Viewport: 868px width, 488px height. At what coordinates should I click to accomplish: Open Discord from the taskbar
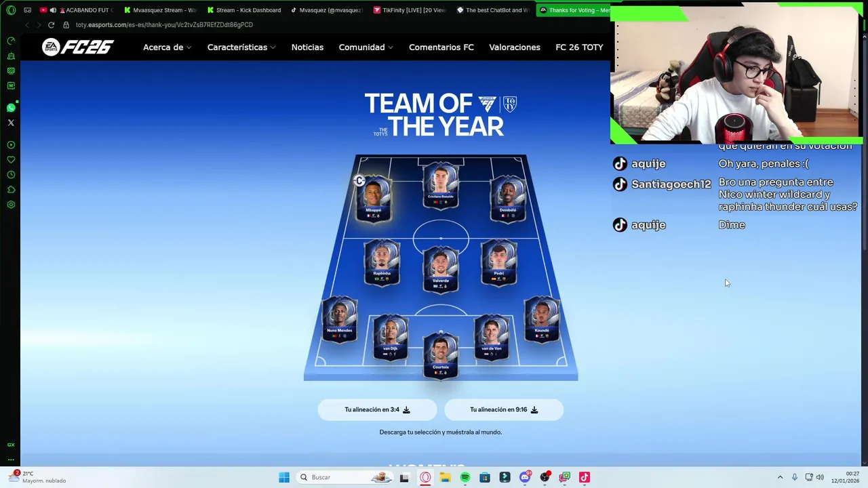(525, 477)
